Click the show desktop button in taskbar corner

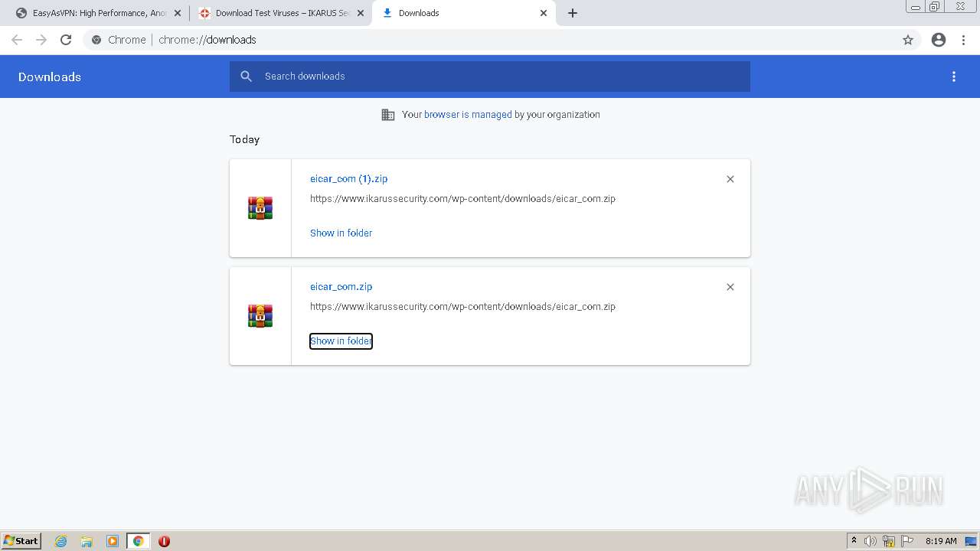tap(971, 541)
